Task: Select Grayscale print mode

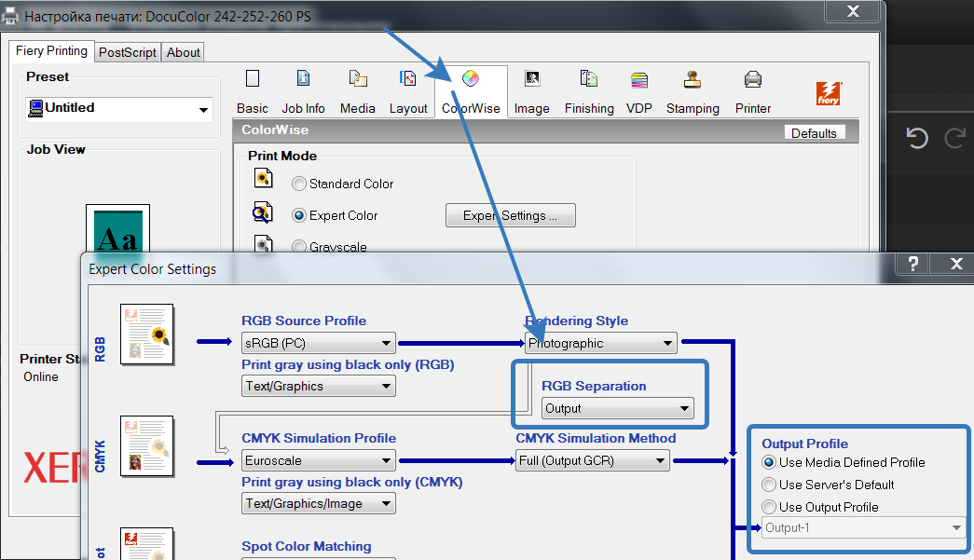Action: coord(299,247)
